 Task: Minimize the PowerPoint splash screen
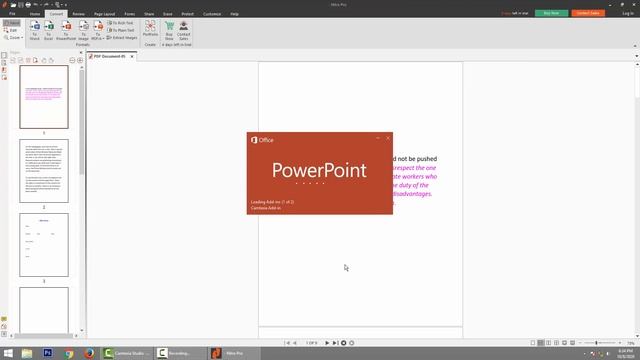pos(378,138)
